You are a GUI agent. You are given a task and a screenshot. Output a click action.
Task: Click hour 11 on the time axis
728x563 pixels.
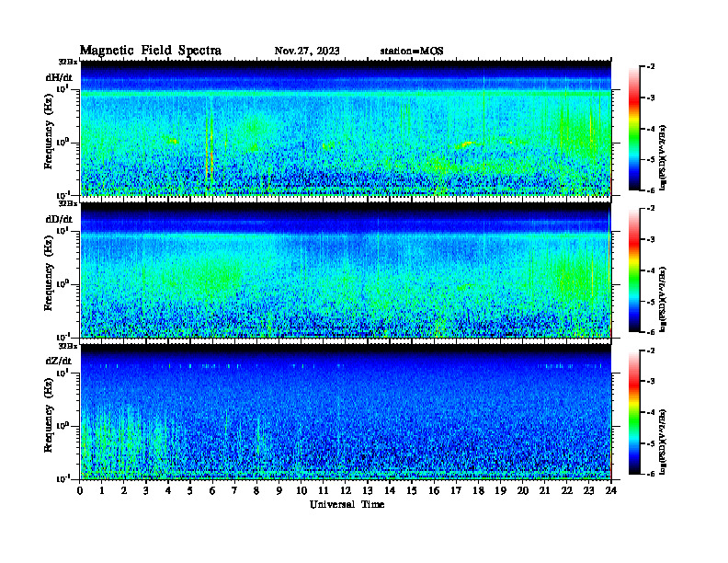click(x=324, y=491)
